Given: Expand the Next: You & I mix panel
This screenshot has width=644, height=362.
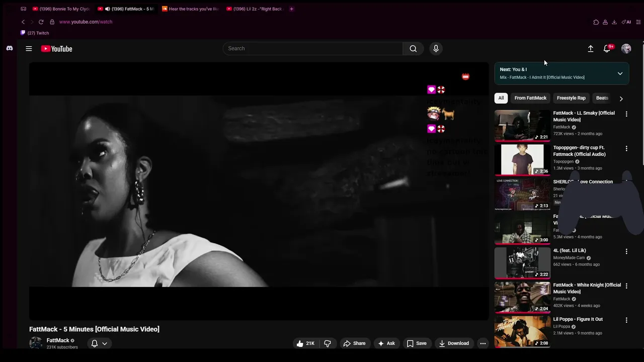Looking at the screenshot, I should click(x=620, y=73).
